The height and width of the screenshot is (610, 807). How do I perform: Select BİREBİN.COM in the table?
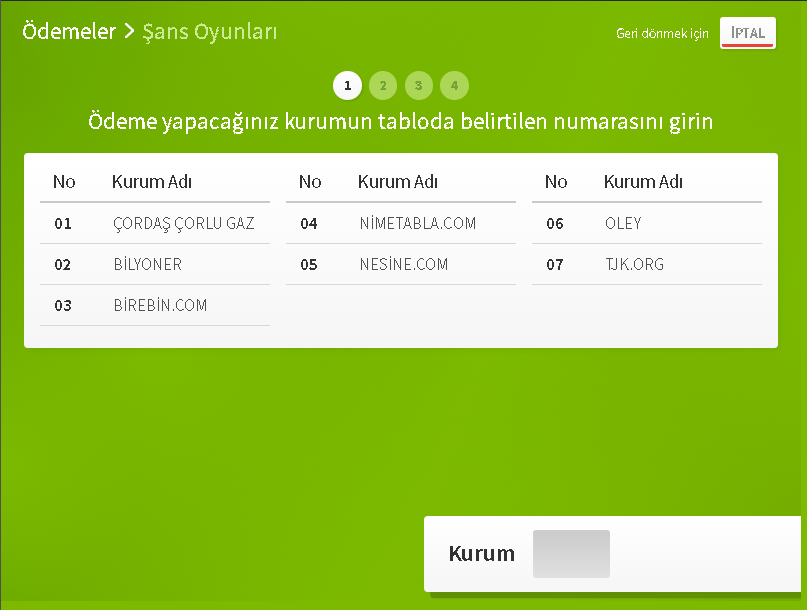160,305
